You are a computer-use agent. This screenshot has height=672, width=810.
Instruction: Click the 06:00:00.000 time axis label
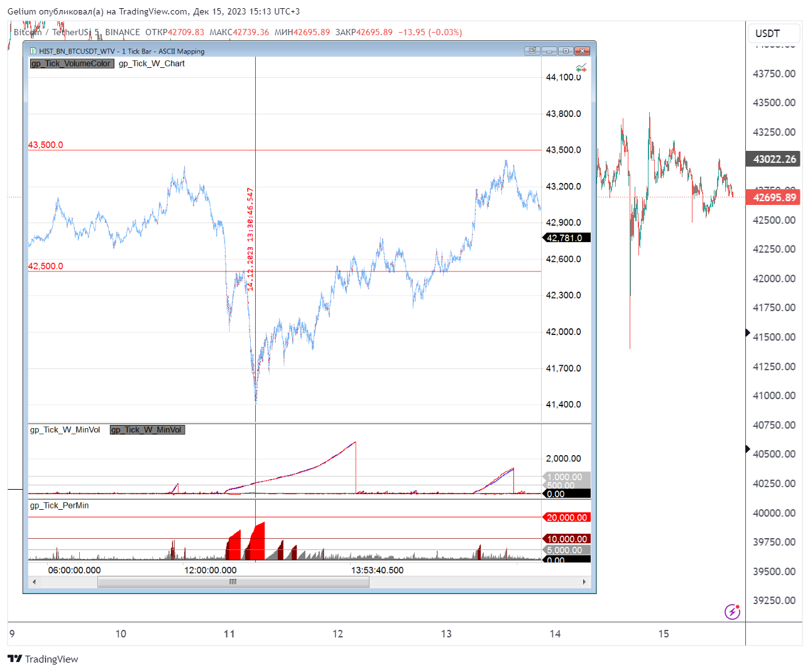74,570
